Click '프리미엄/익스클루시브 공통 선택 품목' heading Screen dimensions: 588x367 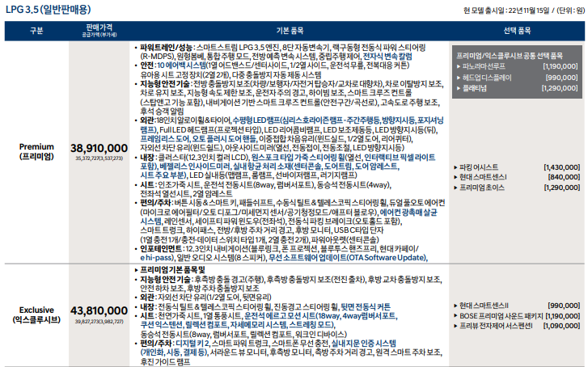click(510, 56)
